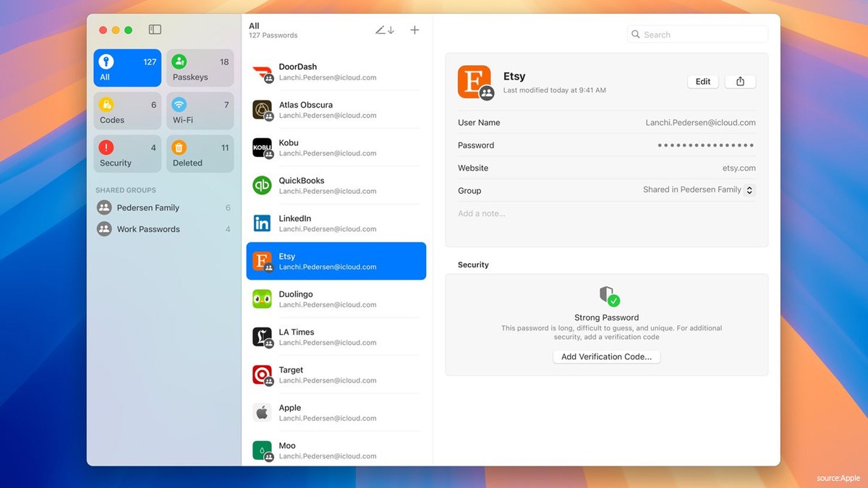868x488 pixels.
Task: Toggle the sidebar visibility icon
Action: point(155,30)
